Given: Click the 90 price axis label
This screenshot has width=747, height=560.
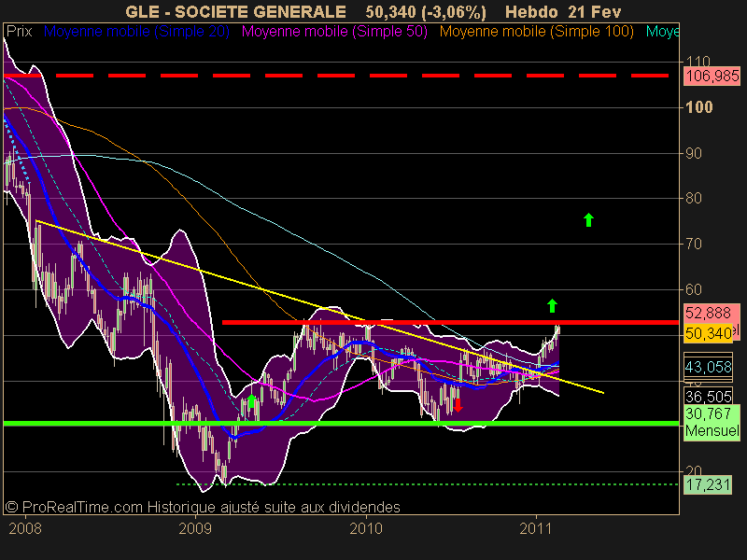Looking at the screenshot, I should coord(694,153).
